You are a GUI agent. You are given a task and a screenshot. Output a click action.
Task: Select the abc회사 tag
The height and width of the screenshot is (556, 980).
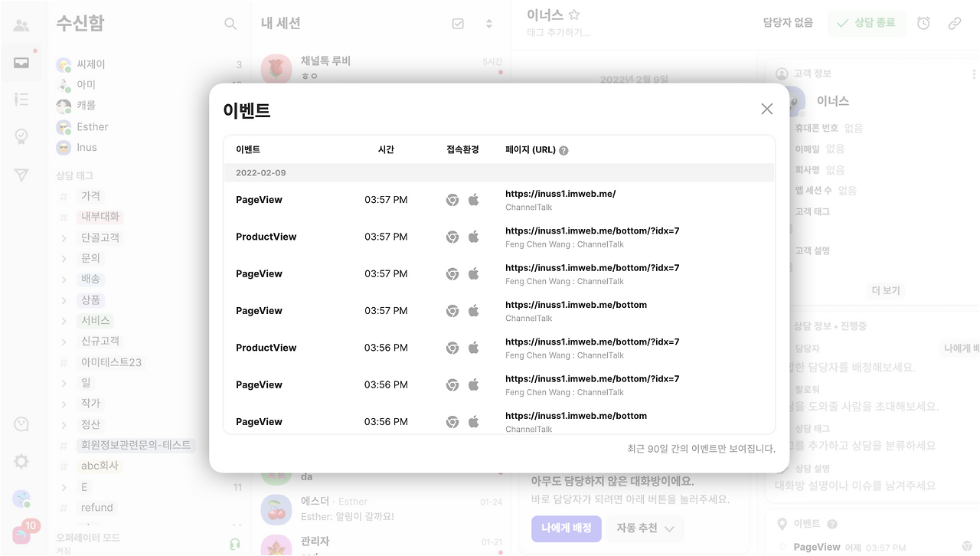coord(100,466)
